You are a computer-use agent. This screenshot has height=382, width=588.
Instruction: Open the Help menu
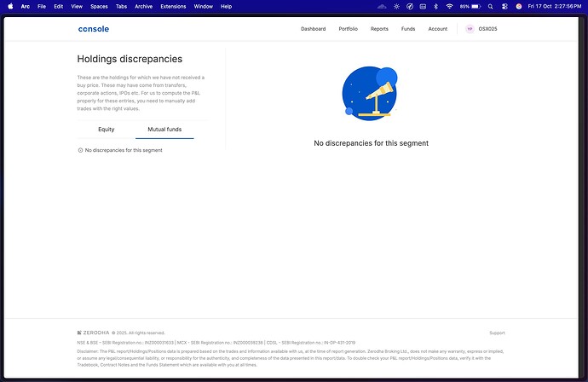[226, 6]
